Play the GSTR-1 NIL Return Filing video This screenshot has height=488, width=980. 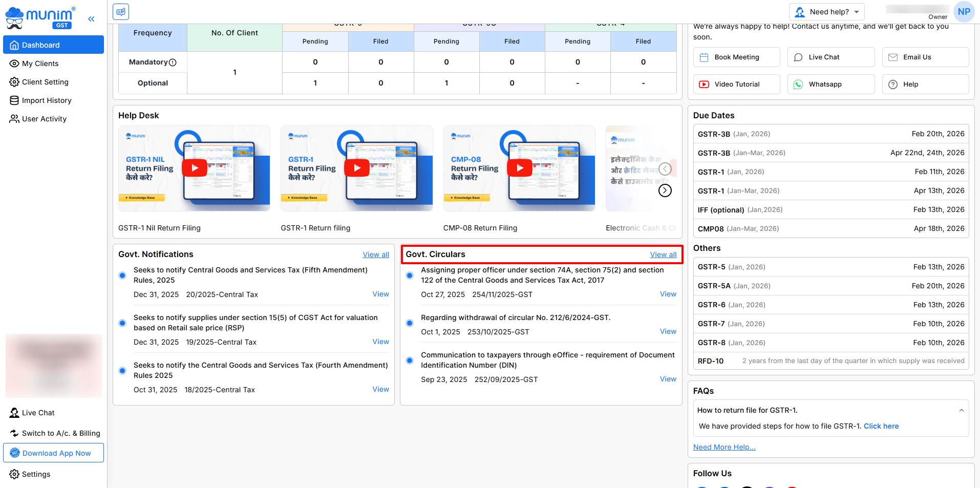coord(195,168)
